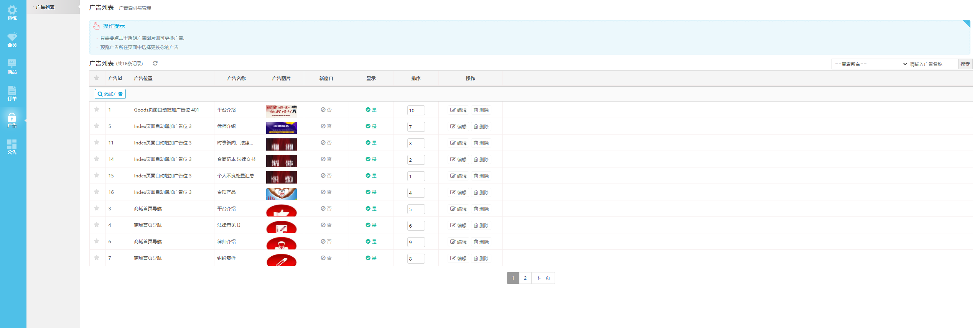Screen dimensions: 980x328
Task: Open the 广告 section in sidebar
Action: [x=12, y=120]
